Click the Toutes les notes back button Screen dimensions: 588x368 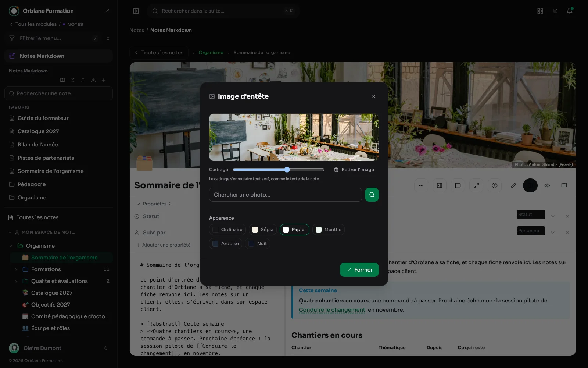[159, 53]
